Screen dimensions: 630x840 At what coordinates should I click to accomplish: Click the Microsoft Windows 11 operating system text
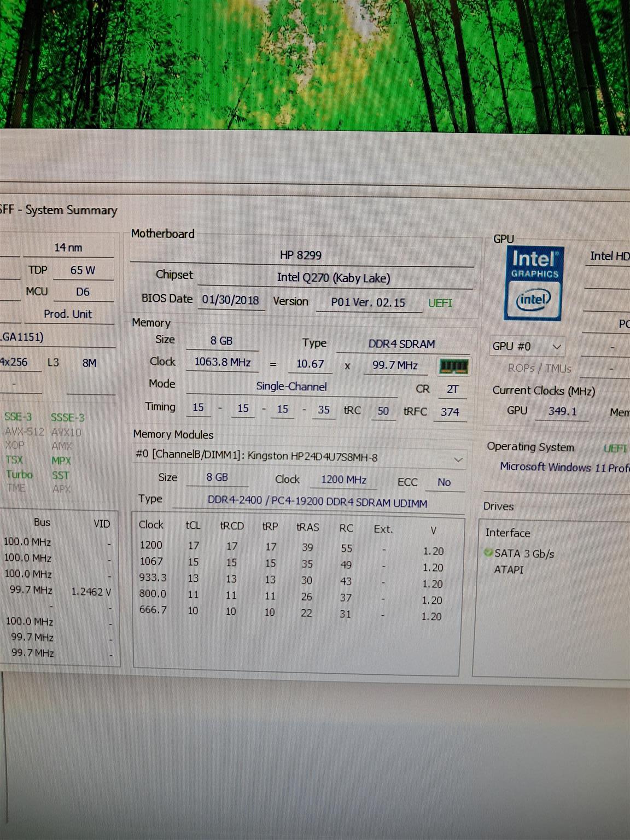pyautogui.click(x=563, y=468)
